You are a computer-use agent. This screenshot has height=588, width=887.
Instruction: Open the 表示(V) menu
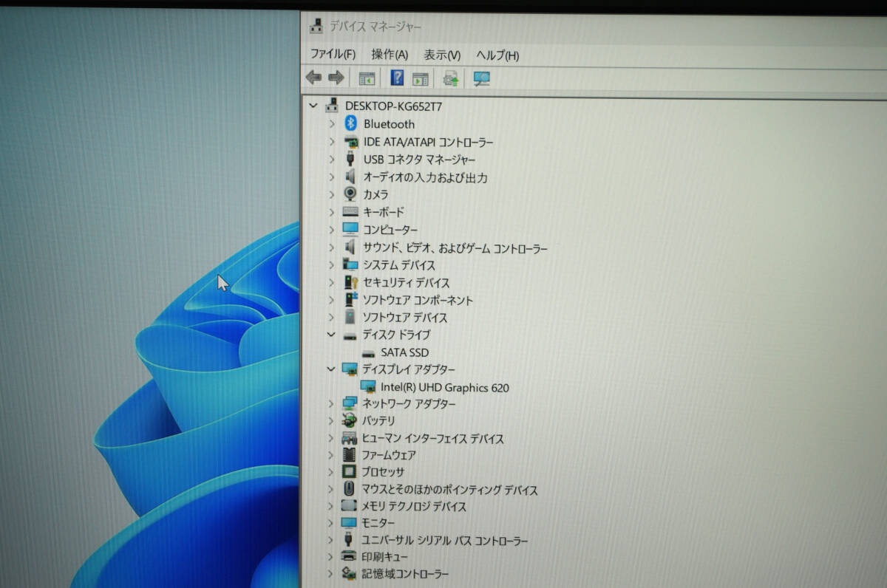point(442,55)
